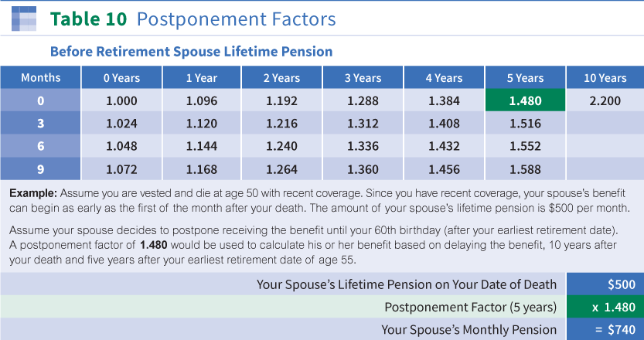
Task: Select the 1.000 factor cell
Action: pos(121,100)
